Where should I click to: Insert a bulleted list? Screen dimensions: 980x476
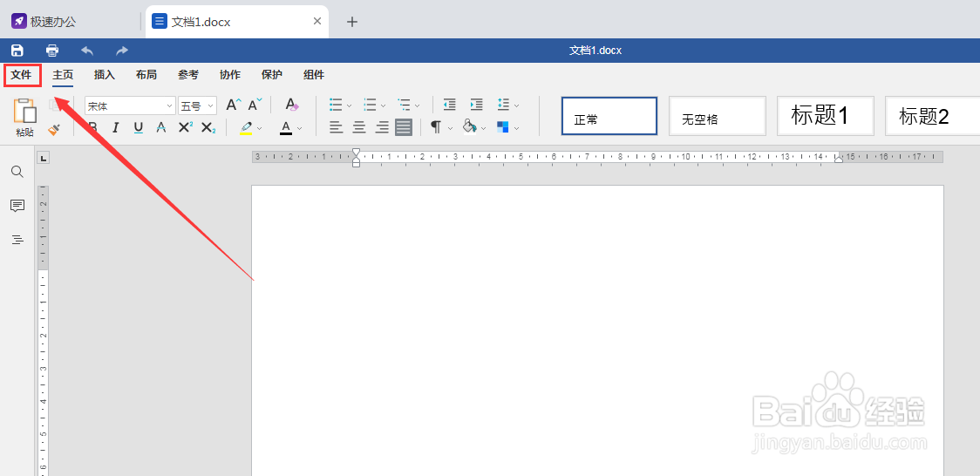tap(337, 105)
